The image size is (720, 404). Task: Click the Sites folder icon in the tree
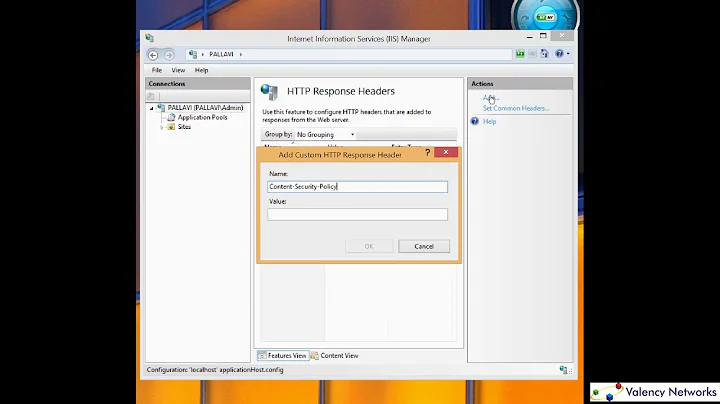[x=171, y=127]
